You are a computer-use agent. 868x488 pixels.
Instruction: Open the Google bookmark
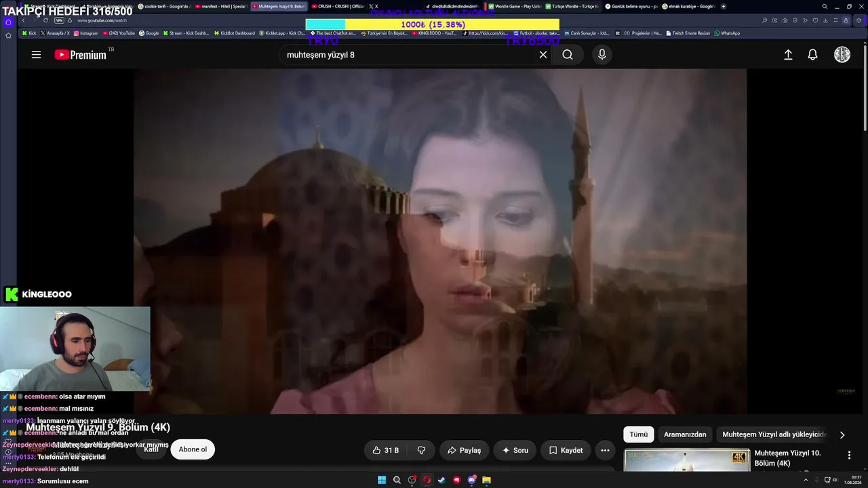pos(149,33)
